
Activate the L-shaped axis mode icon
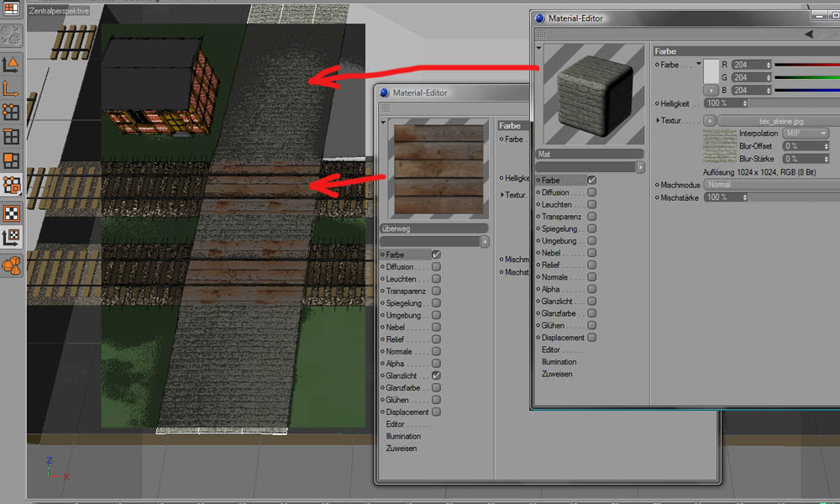(12, 87)
